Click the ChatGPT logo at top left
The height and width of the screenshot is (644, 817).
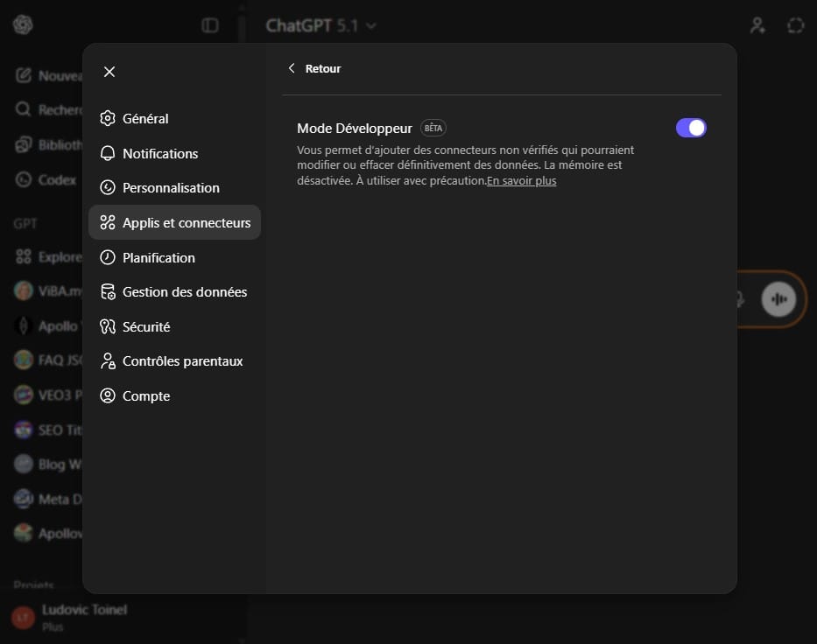pos(23,24)
